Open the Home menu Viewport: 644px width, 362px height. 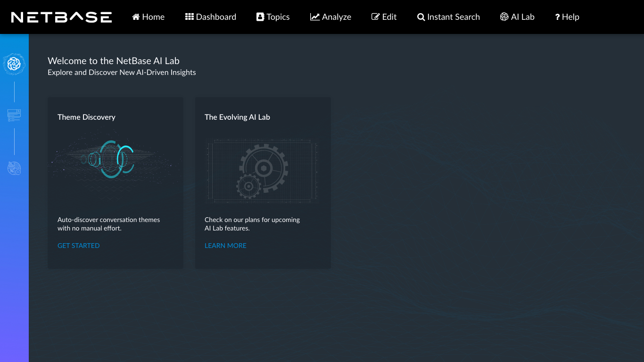click(x=148, y=17)
